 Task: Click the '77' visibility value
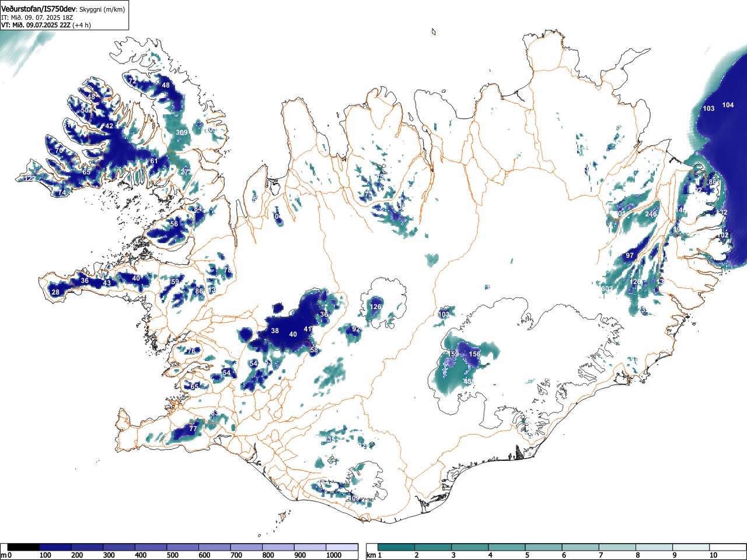pos(193,428)
